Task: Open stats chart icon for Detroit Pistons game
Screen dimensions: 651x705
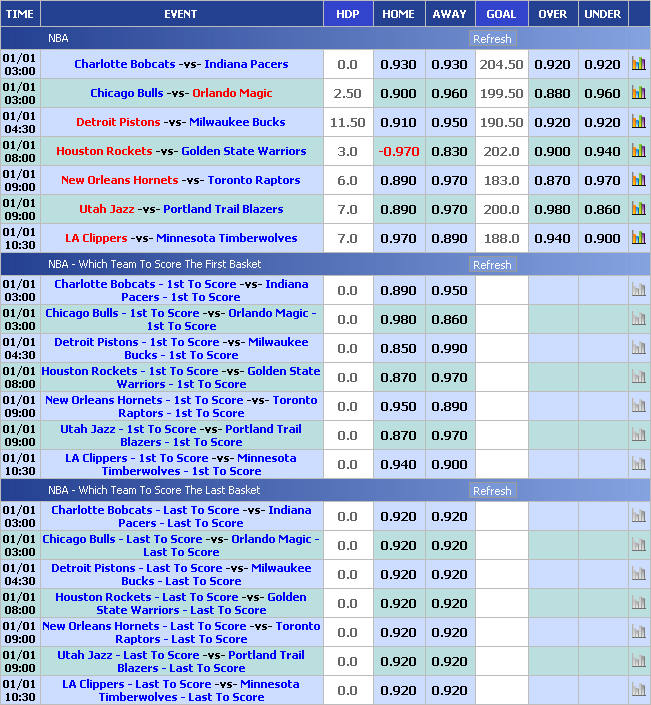Action: (638, 122)
